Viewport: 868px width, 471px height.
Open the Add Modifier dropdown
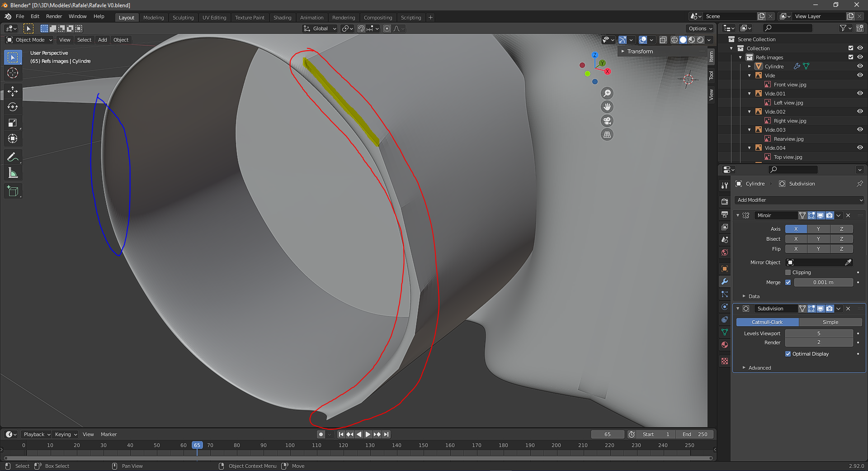tap(799, 200)
